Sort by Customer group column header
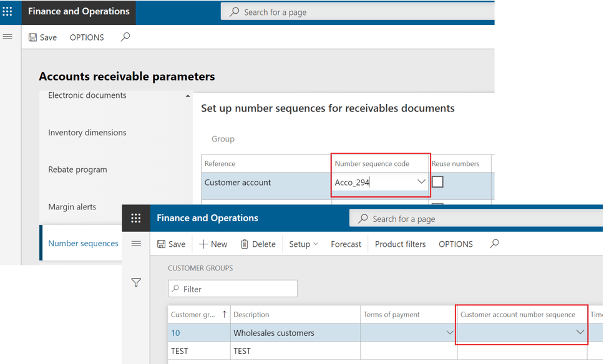Image resolution: width=604 pixels, height=364 pixels. point(193,315)
